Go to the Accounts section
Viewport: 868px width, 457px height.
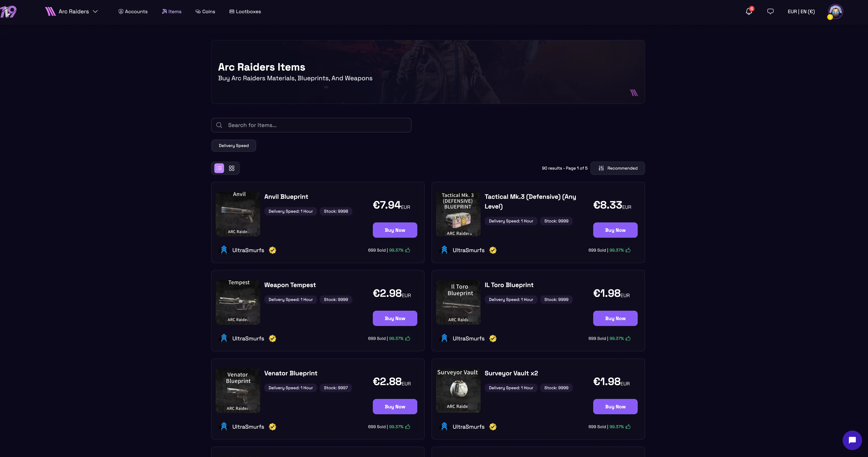tap(133, 11)
